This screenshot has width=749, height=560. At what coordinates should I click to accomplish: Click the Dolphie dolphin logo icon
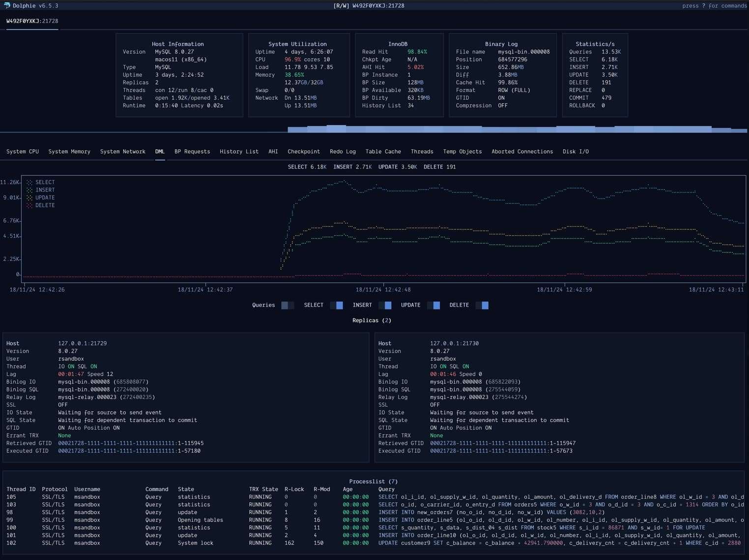[6, 6]
